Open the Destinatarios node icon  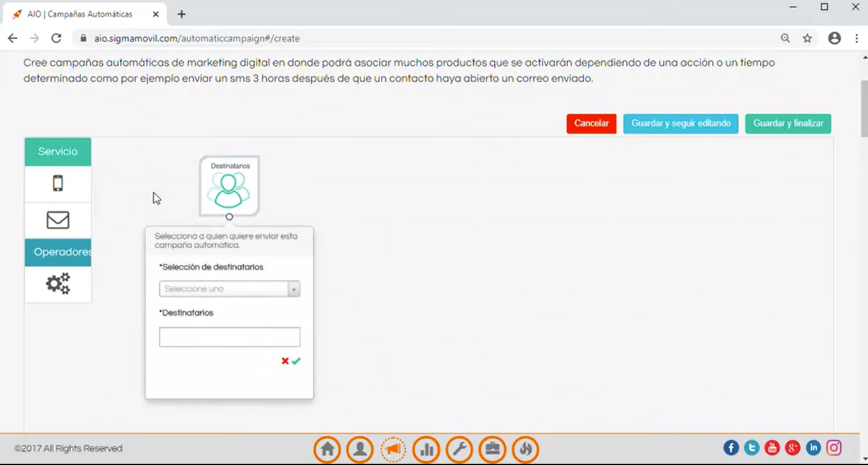tap(229, 186)
